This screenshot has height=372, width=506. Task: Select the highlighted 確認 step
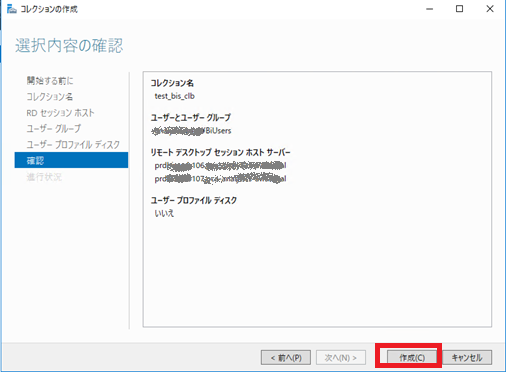point(71,160)
